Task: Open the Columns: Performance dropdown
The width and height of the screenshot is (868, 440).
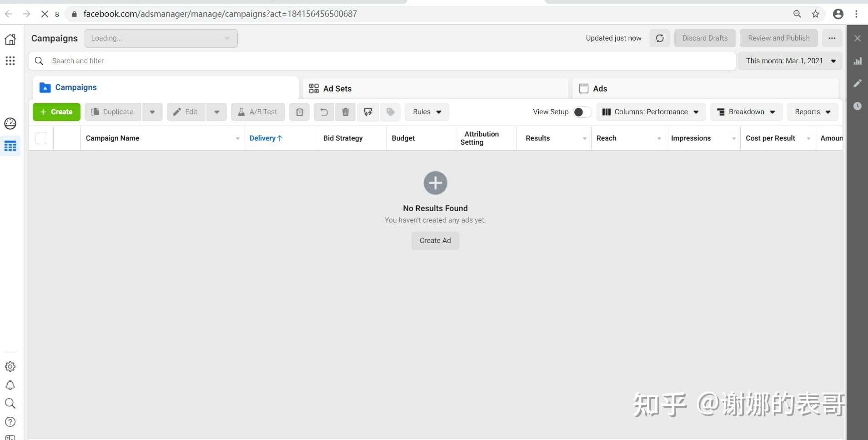Action: coord(651,112)
